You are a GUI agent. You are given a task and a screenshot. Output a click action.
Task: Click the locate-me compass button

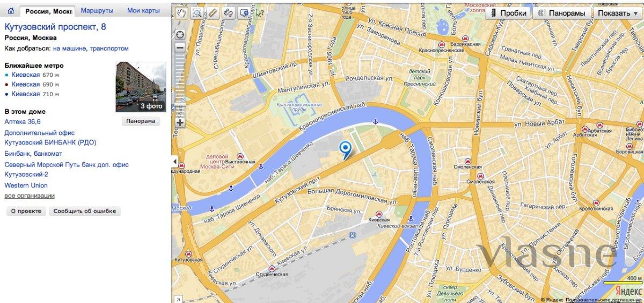180,35
